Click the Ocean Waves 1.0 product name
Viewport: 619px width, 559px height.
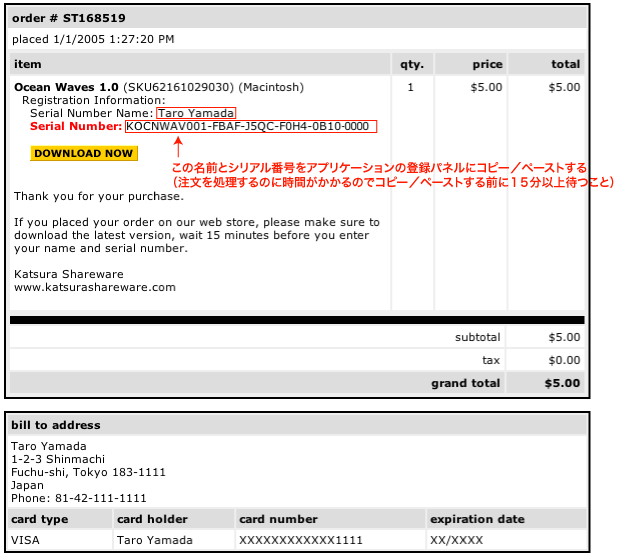(66, 87)
